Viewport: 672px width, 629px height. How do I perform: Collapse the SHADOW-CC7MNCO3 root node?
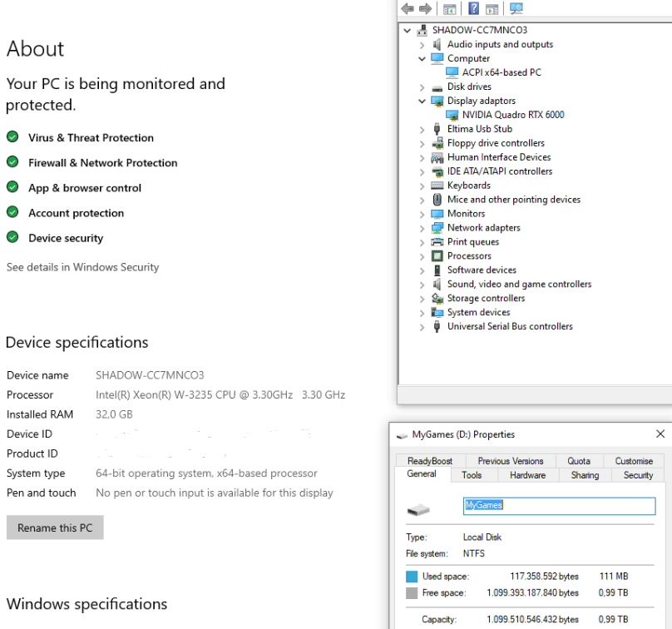[x=408, y=31]
